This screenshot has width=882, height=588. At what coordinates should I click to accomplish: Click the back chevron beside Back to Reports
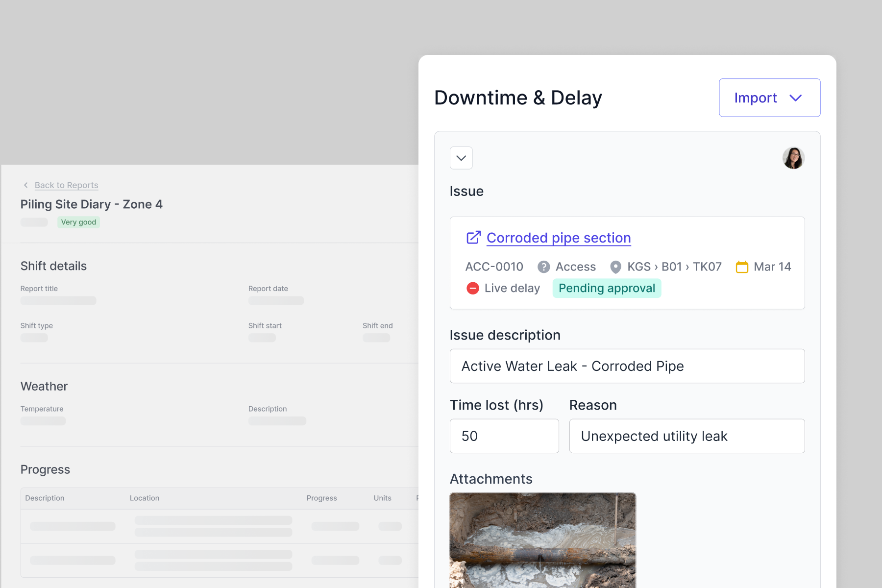26,185
